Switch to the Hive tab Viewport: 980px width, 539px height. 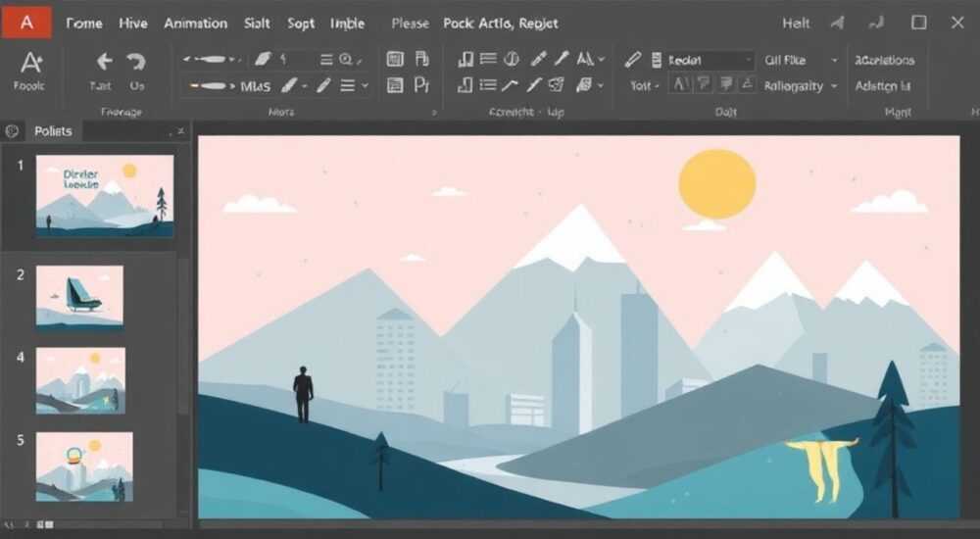[133, 24]
